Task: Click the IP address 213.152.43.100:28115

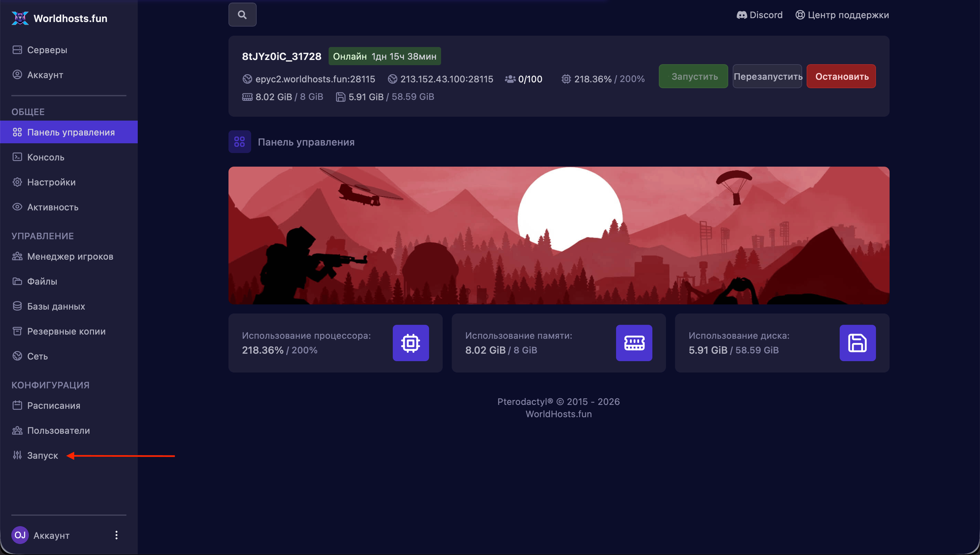Action: point(447,79)
